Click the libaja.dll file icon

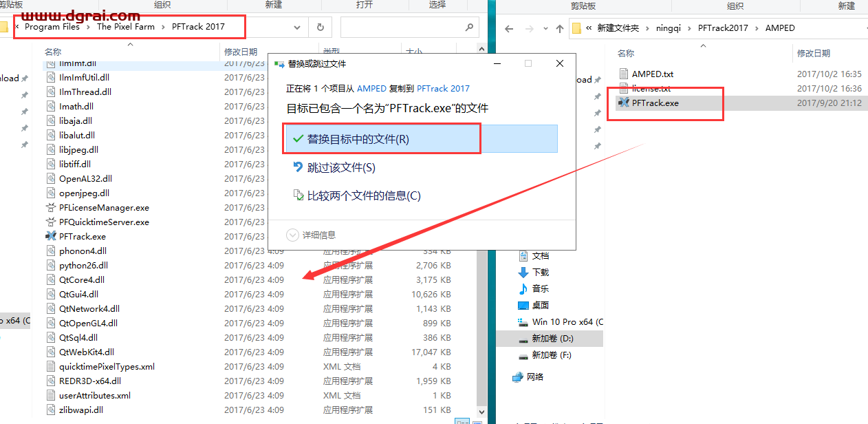pyautogui.click(x=51, y=120)
